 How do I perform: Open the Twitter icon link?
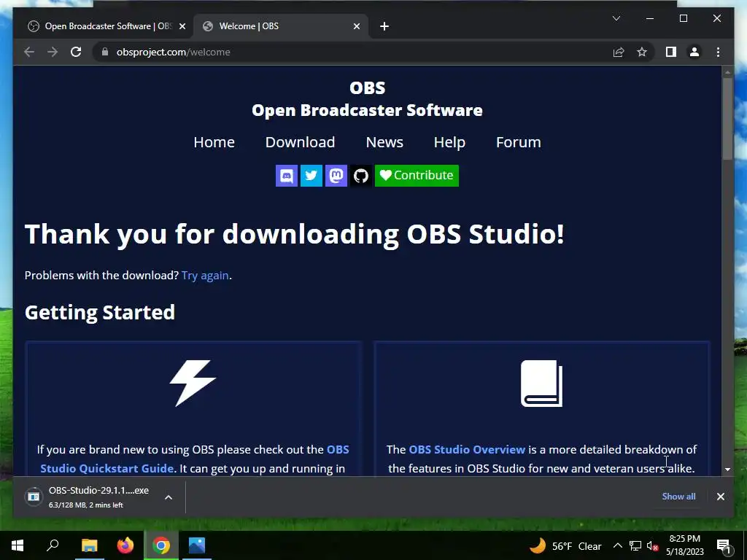pyautogui.click(x=311, y=176)
